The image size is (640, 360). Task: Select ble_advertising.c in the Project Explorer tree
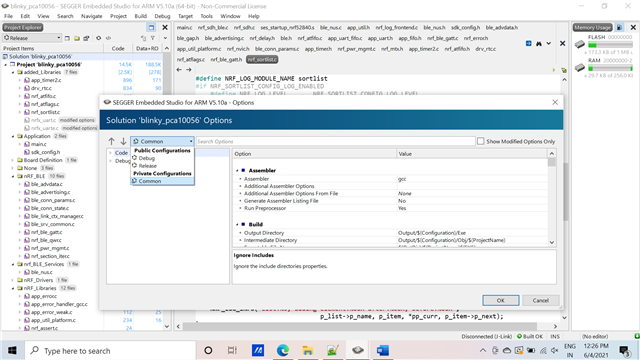pos(50,192)
